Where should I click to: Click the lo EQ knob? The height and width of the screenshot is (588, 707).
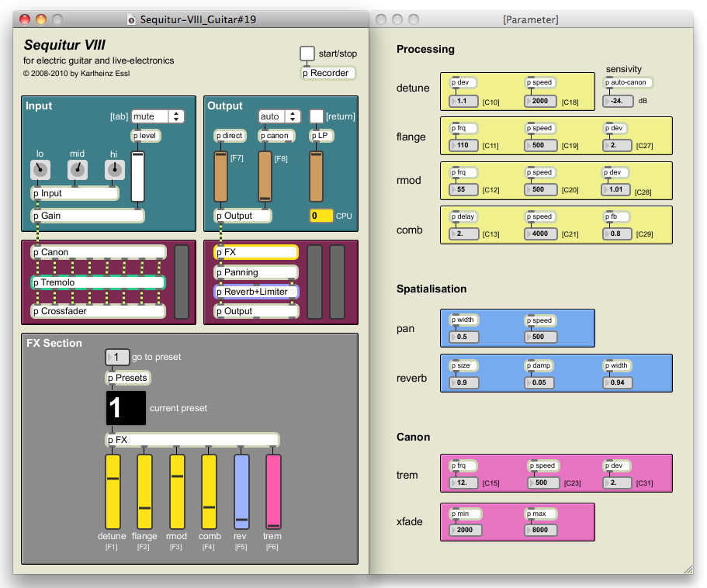(40, 170)
